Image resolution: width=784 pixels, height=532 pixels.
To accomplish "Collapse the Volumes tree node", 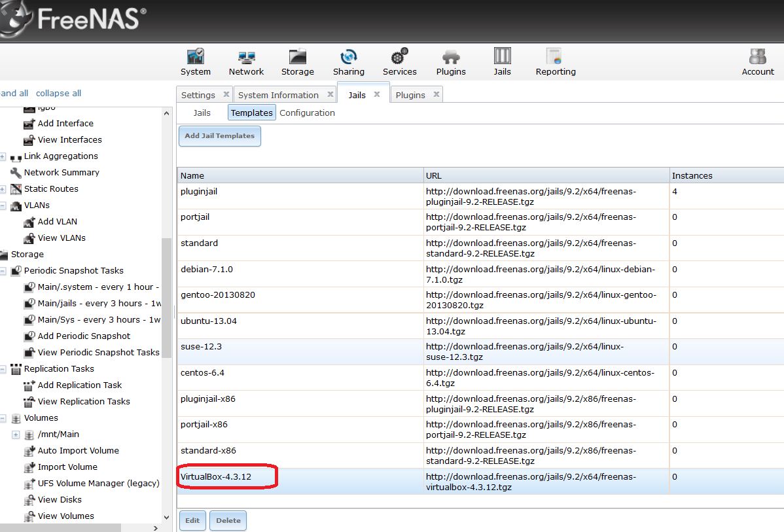I will click(3, 418).
